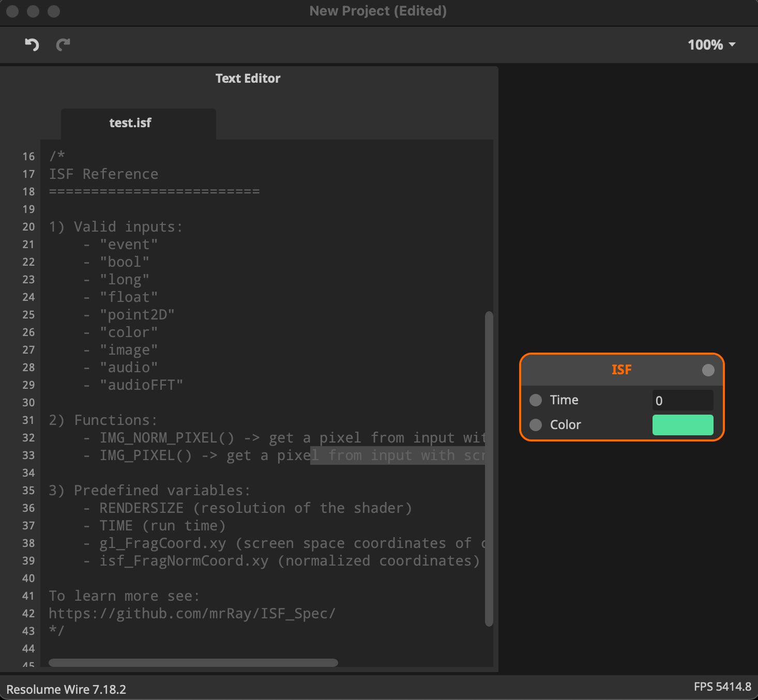Close the New Project window
The image size is (758, 700).
[12, 11]
